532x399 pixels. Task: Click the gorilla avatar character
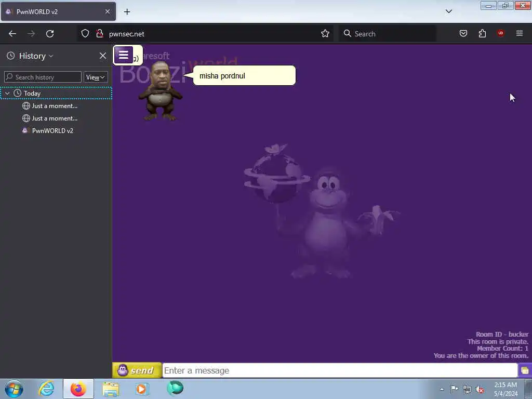tap(160, 91)
